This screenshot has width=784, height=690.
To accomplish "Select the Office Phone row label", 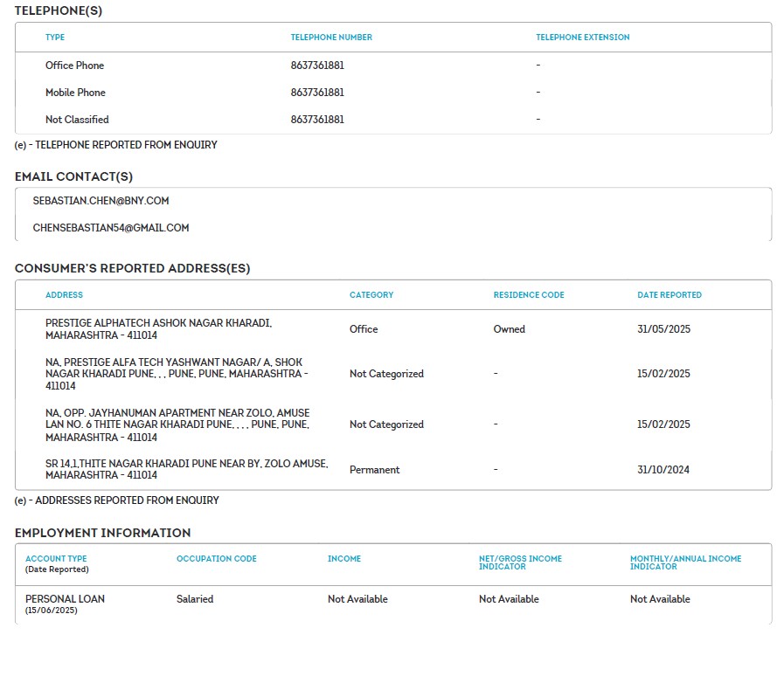I will pos(75,66).
